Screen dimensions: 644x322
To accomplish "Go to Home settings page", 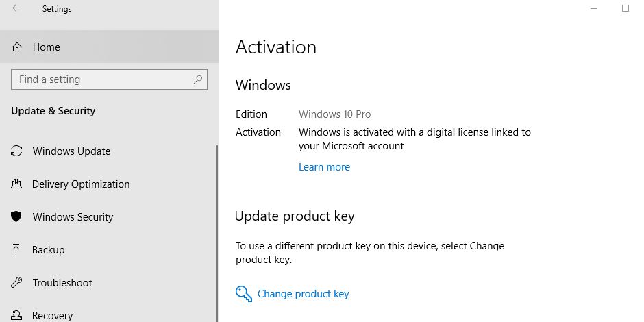I will pyautogui.click(x=110, y=47).
